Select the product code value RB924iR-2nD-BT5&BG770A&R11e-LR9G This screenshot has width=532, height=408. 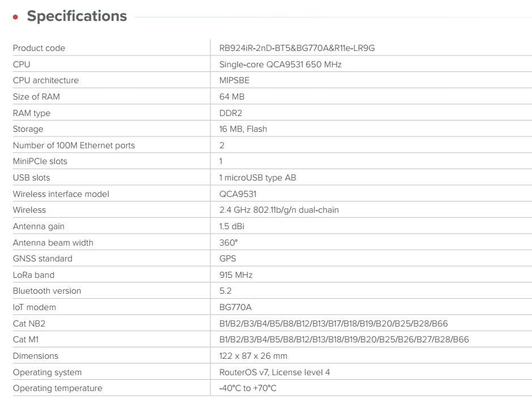coord(297,48)
